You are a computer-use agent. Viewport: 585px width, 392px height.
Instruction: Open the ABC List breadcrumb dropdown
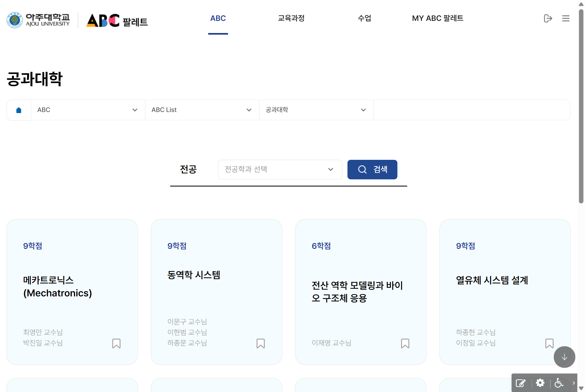(202, 110)
